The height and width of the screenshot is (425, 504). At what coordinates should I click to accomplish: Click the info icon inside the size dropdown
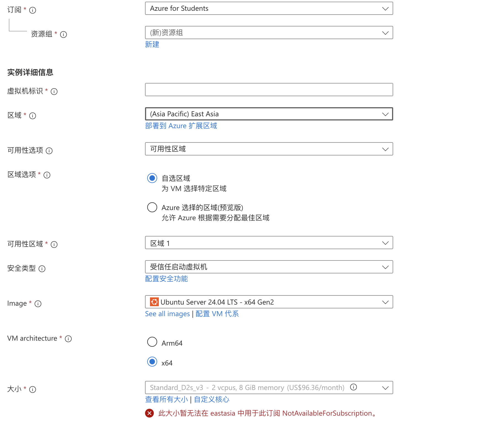tap(353, 387)
